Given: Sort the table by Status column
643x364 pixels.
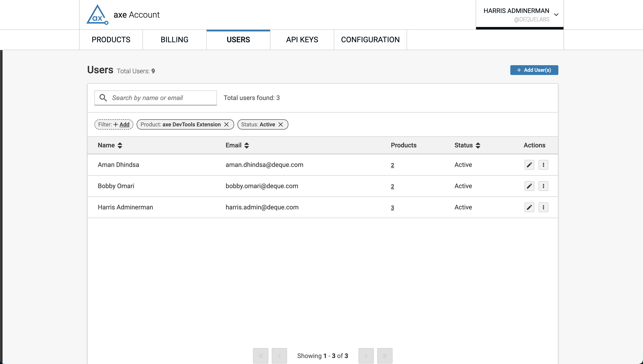Looking at the screenshot, I should pyautogui.click(x=478, y=145).
